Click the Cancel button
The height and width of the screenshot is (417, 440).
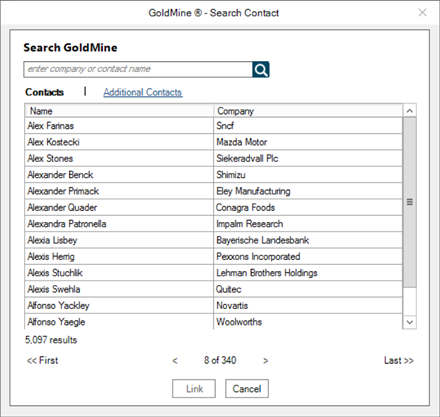tap(247, 389)
